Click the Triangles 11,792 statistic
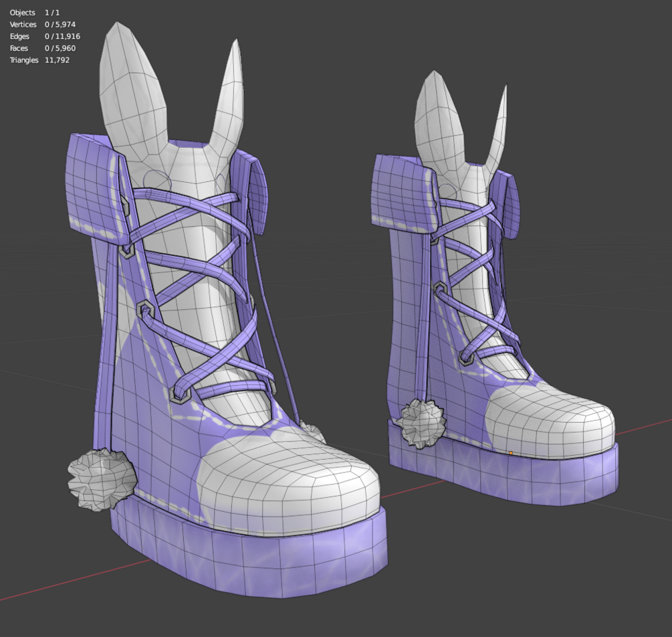The width and height of the screenshot is (672, 637). tap(39, 60)
